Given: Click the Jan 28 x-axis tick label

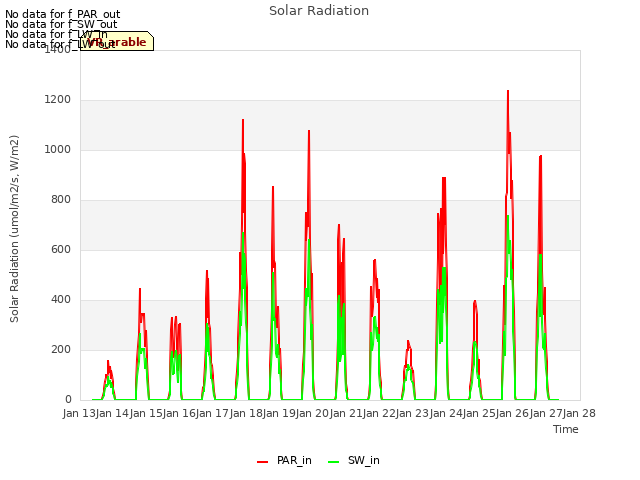Looking at the screenshot, I should point(579,413).
